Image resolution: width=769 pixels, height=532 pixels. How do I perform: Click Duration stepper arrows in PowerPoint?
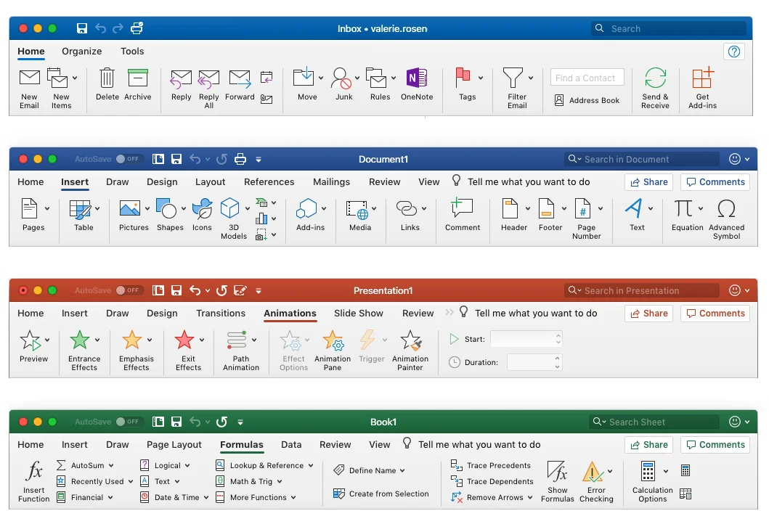click(557, 362)
